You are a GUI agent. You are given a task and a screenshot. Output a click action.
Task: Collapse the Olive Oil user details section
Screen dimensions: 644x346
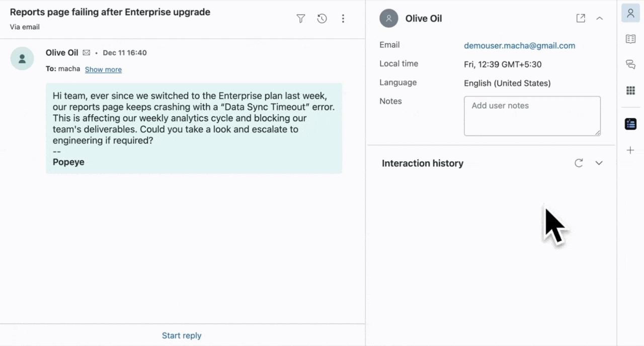click(x=599, y=18)
